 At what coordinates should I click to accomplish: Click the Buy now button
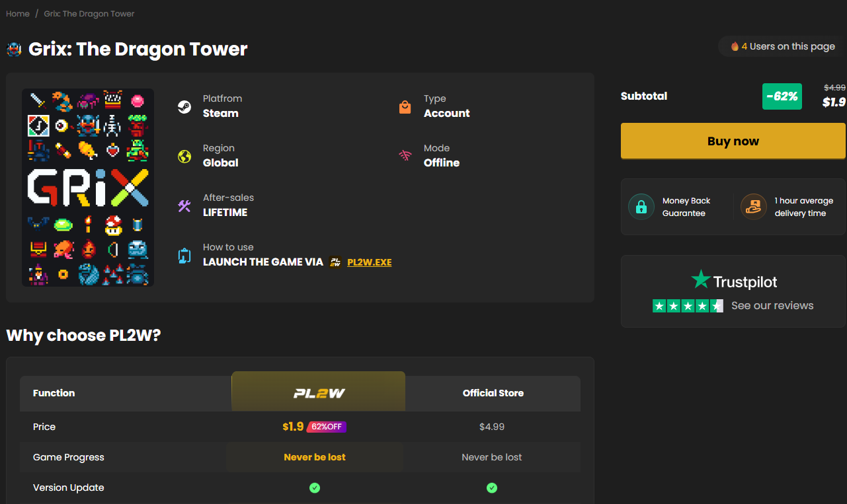733,141
